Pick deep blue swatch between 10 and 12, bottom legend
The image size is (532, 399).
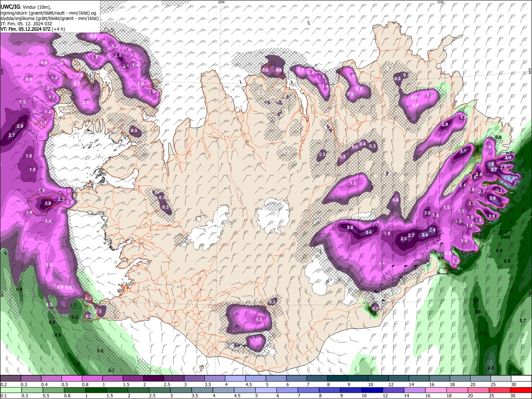372,390
